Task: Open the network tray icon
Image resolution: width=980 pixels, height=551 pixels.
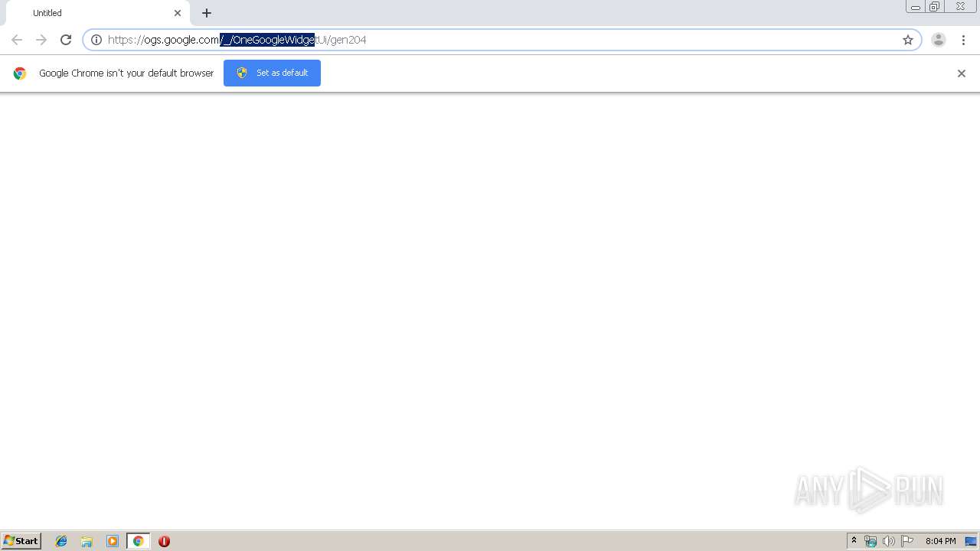Action: [871, 541]
